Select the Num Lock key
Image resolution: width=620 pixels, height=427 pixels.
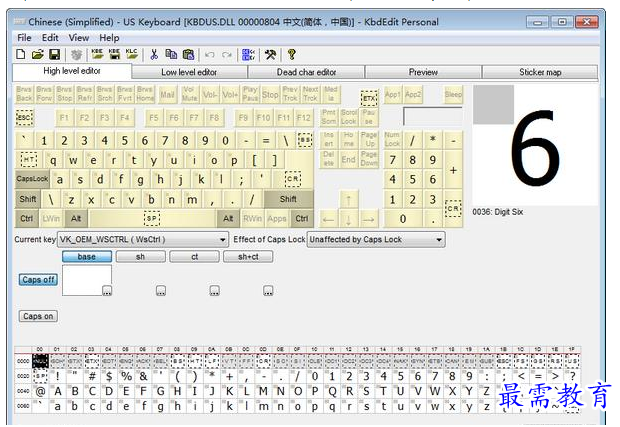coord(392,140)
